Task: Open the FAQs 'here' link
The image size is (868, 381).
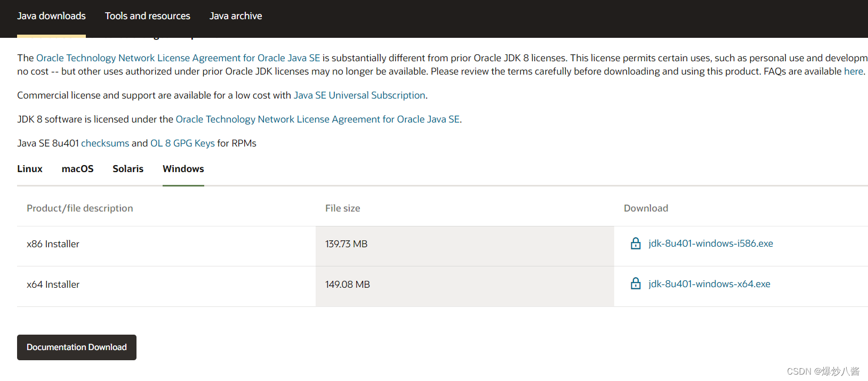Action: 853,71
